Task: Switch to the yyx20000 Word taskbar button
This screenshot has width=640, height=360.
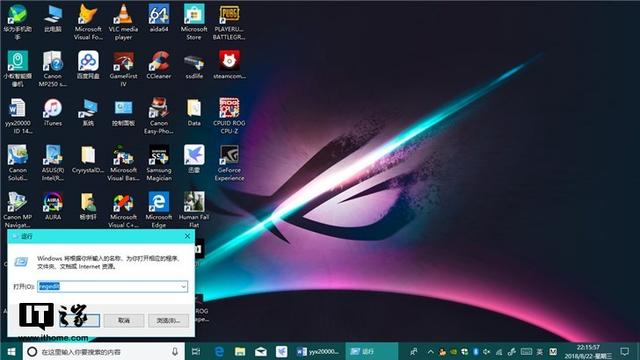Action: coord(319,351)
